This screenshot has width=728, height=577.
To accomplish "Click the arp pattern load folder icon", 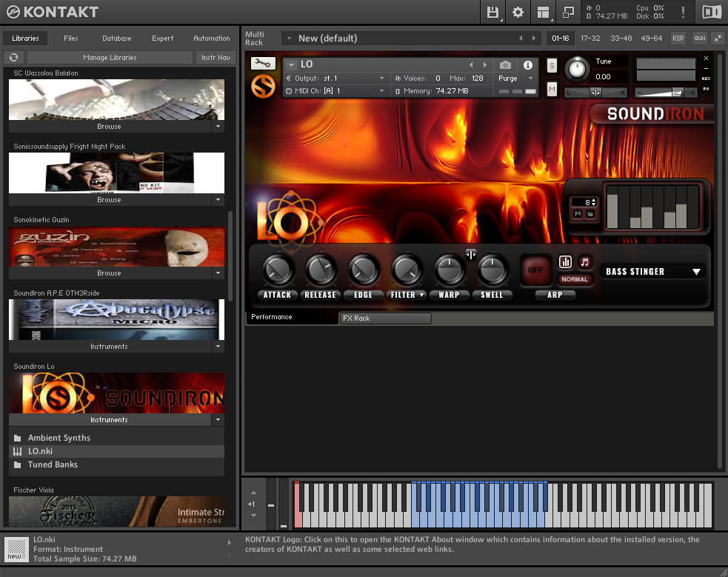I will [x=590, y=214].
